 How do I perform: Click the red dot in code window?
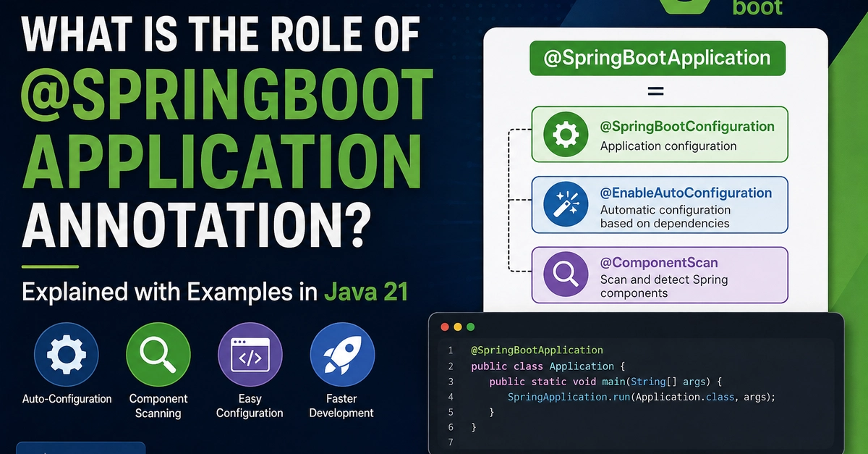(x=445, y=327)
